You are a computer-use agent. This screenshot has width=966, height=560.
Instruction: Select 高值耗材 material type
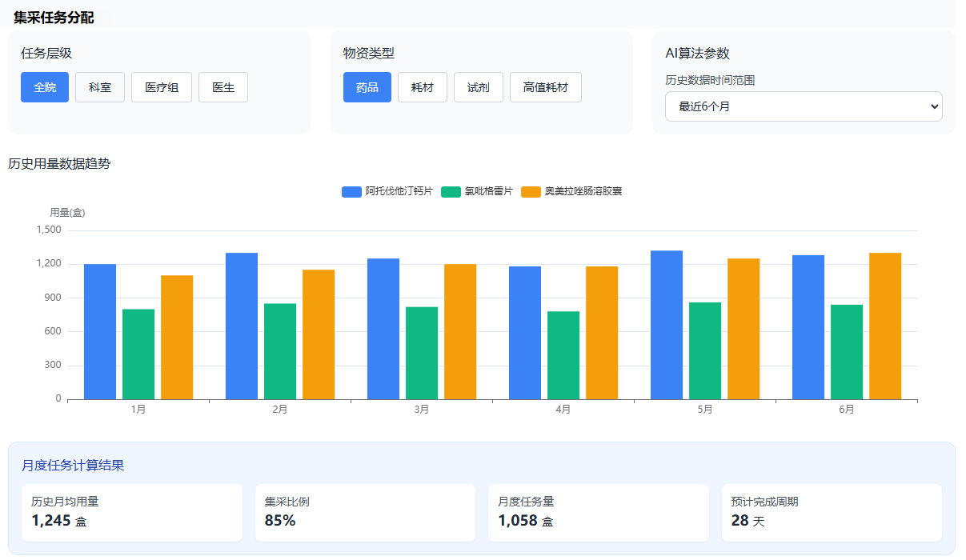tap(545, 87)
